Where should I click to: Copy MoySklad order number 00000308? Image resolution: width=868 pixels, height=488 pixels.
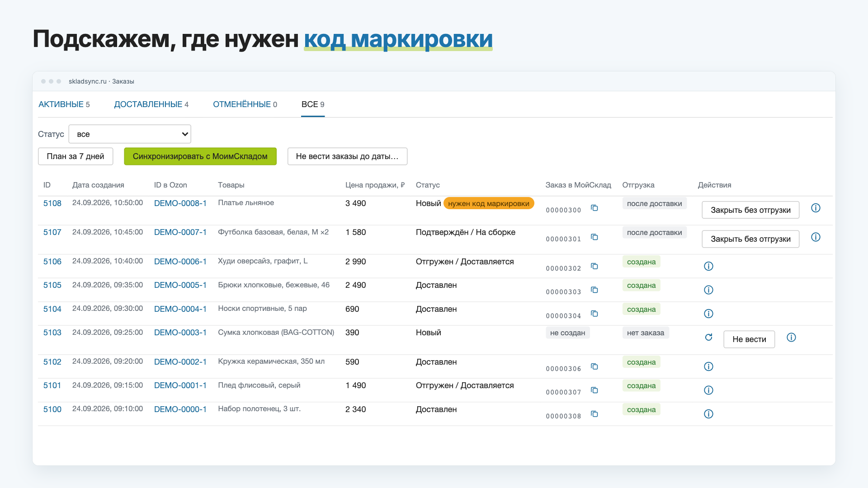point(594,414)
